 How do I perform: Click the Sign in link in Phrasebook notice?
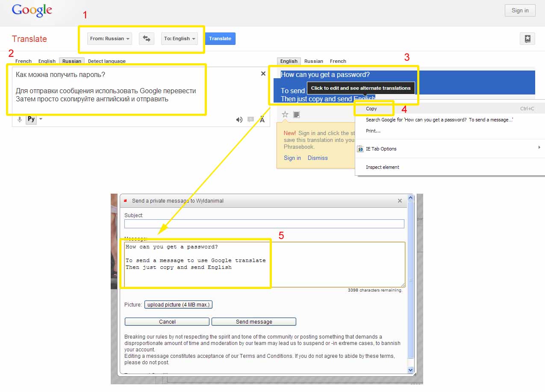click(x=292, y=158)
